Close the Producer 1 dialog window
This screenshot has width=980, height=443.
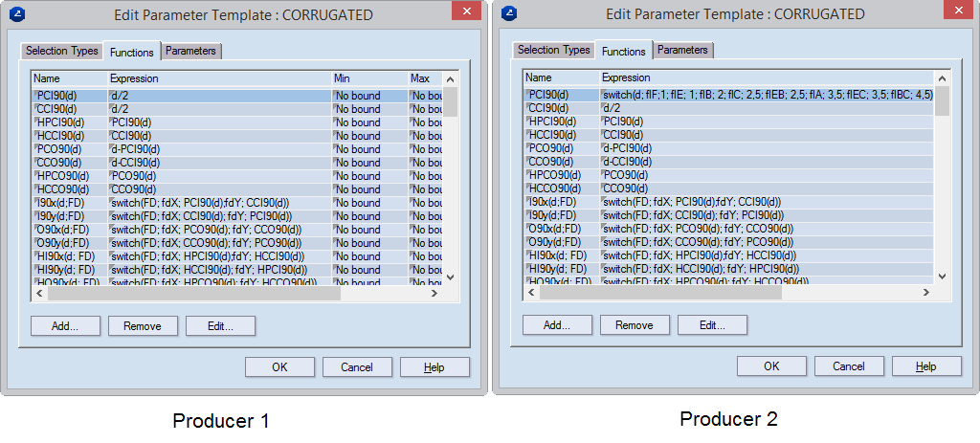click(465, 11)
